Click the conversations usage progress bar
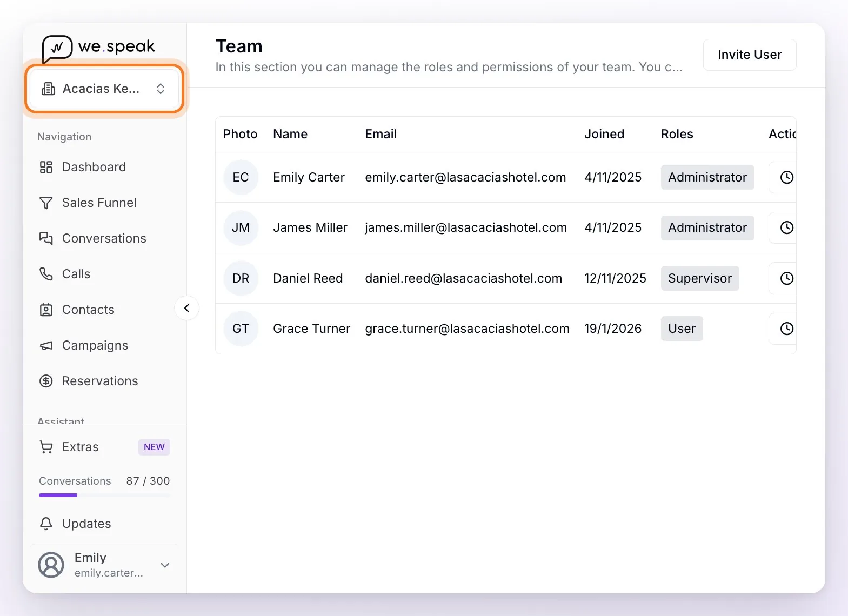Viewport: 848px width, 616px height. (x=104, y=495)
